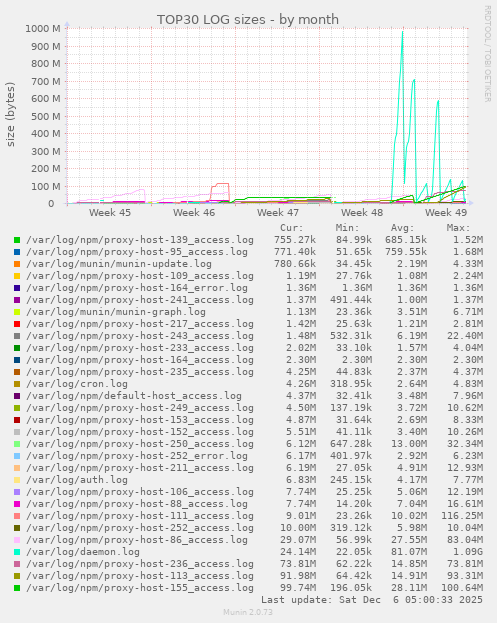Select proxy-host-252_error.log legend entry

click(137, 456)
